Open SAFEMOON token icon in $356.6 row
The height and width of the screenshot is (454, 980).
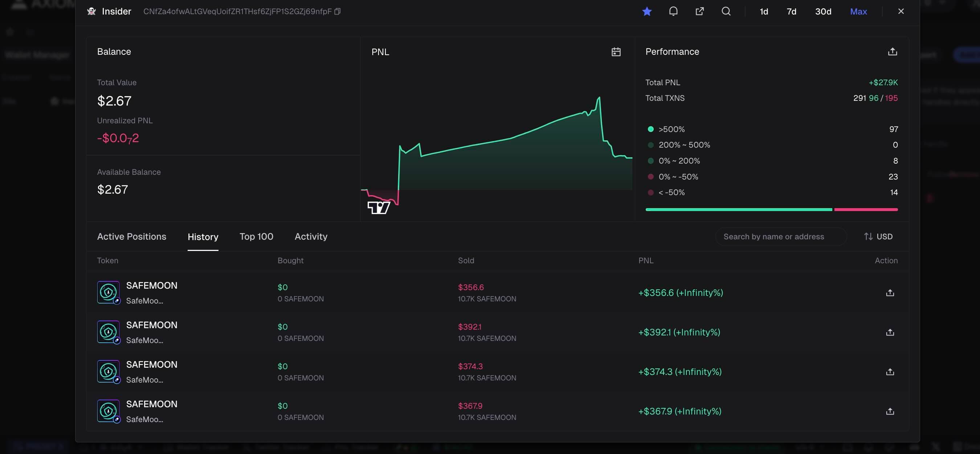109,292
